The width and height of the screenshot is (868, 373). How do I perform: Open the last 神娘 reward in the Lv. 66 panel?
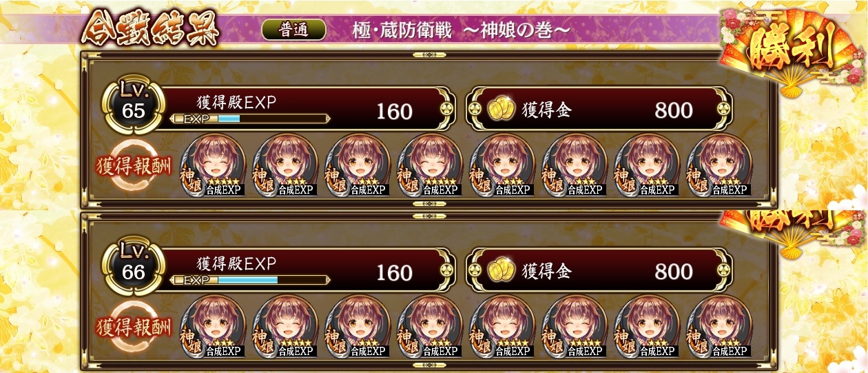719,327
